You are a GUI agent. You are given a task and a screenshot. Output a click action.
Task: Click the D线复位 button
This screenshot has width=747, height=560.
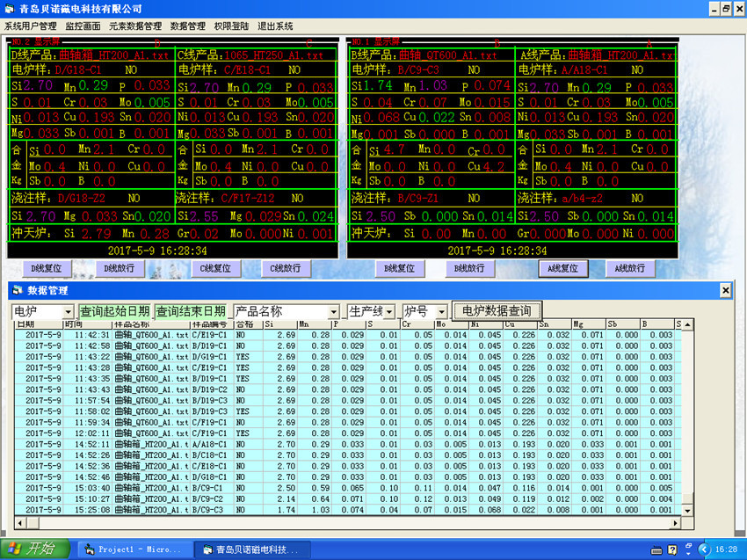(x=47, y=268)
